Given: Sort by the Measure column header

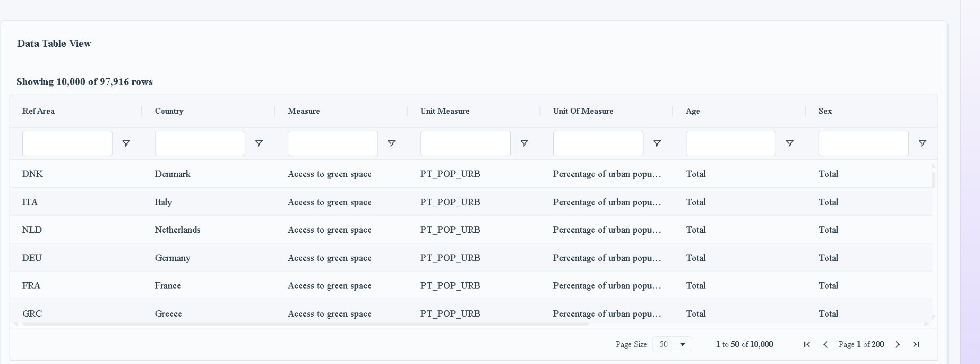Looking at the screenshot, I should pos(304,111).
